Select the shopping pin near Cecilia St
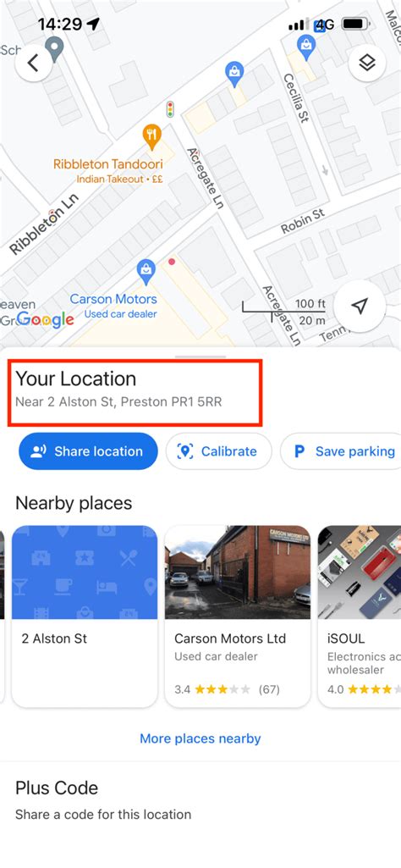Image resolution: width=401 pixels, height=868 pixels. pos(305,47)
